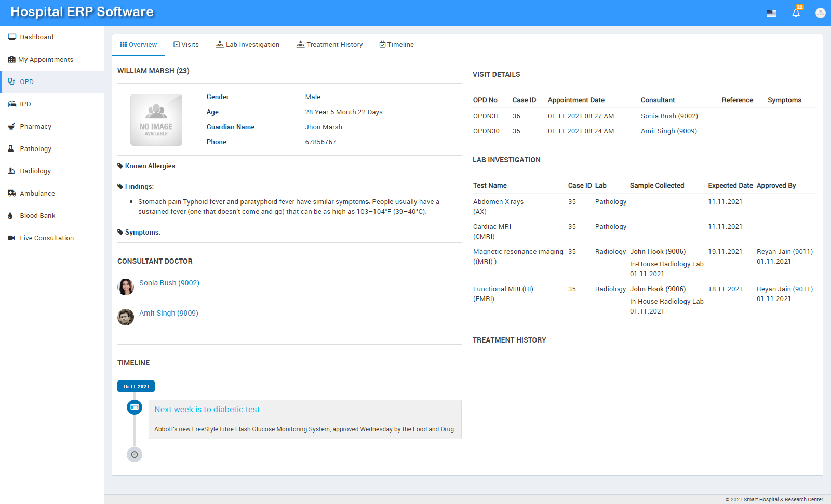831x504 pixels.
Task: Click the Hospital ERP Software title
Action: [x=82, y=12]
